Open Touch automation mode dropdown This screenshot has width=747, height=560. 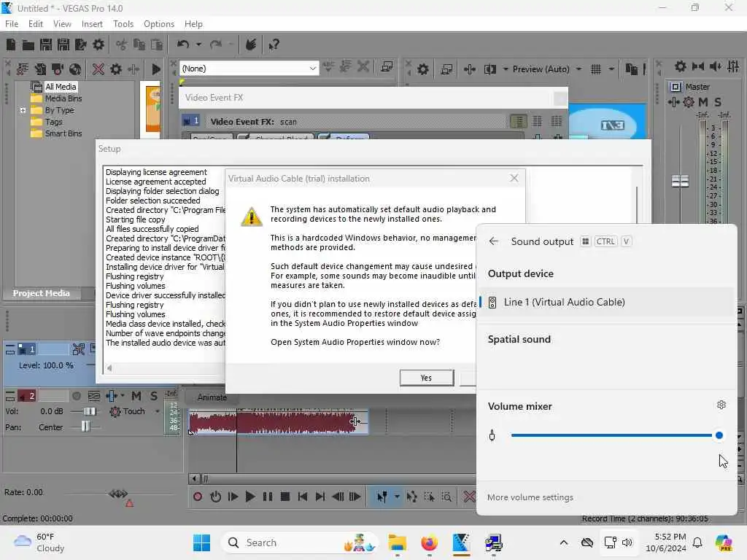[x=158, y=411]
